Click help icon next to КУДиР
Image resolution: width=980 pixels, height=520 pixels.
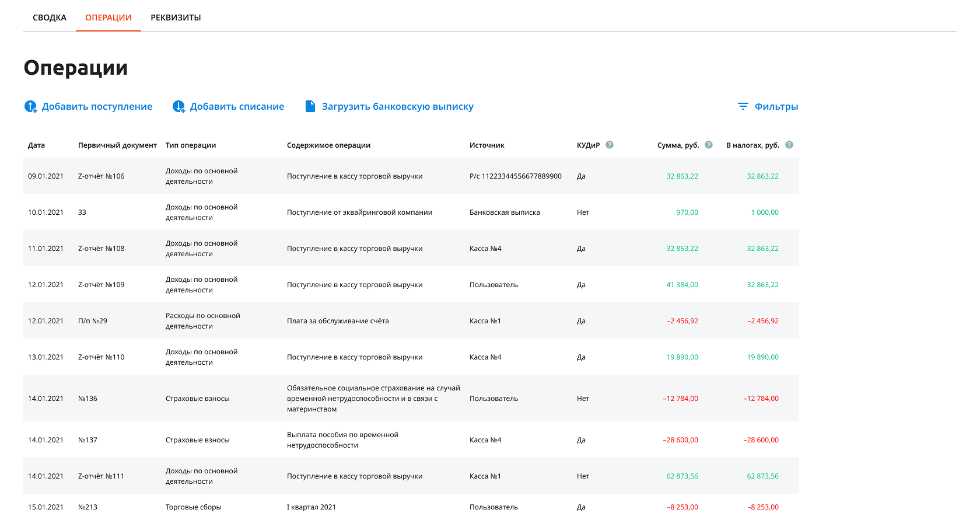(x=610, y=145)
